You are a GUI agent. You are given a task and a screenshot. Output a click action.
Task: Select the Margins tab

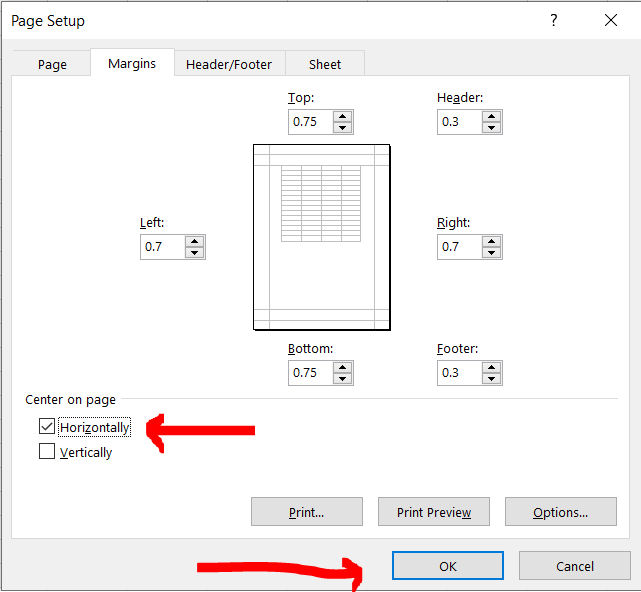[x=132, y=63]
